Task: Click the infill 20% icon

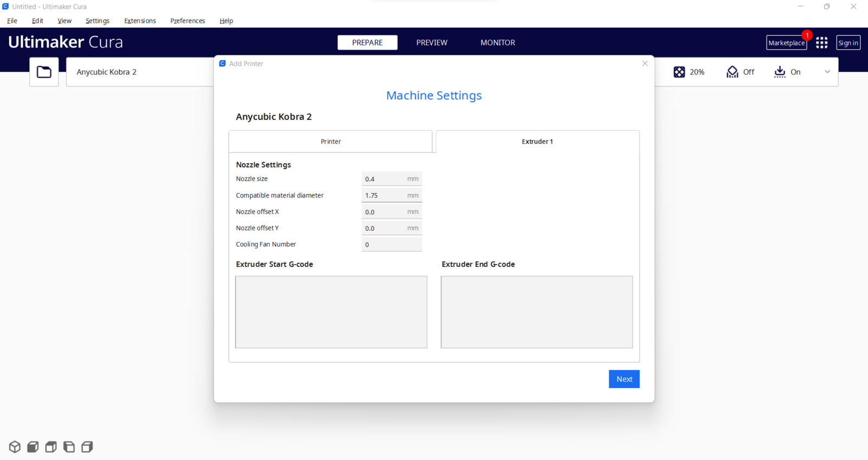Action: click(679, 72)
